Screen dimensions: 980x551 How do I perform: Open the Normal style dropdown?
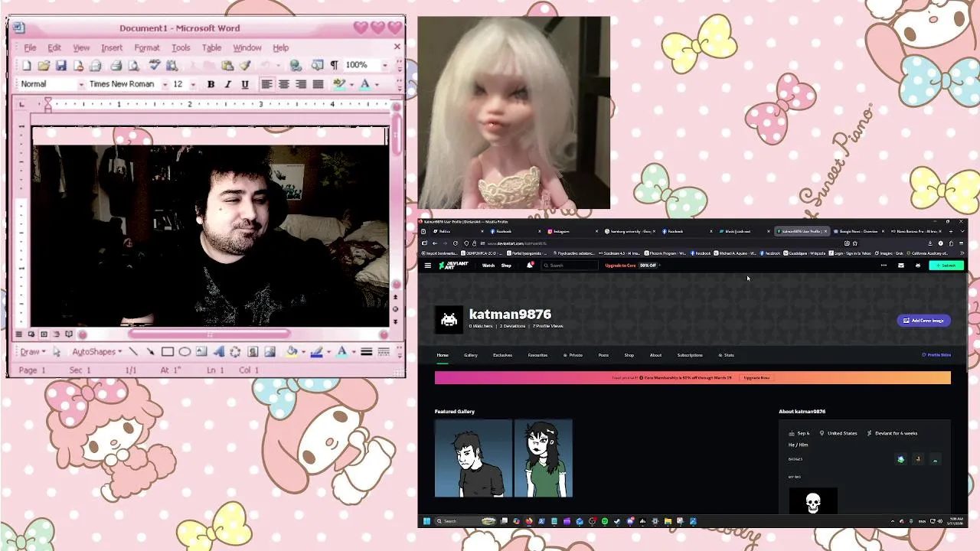point(81,84)
